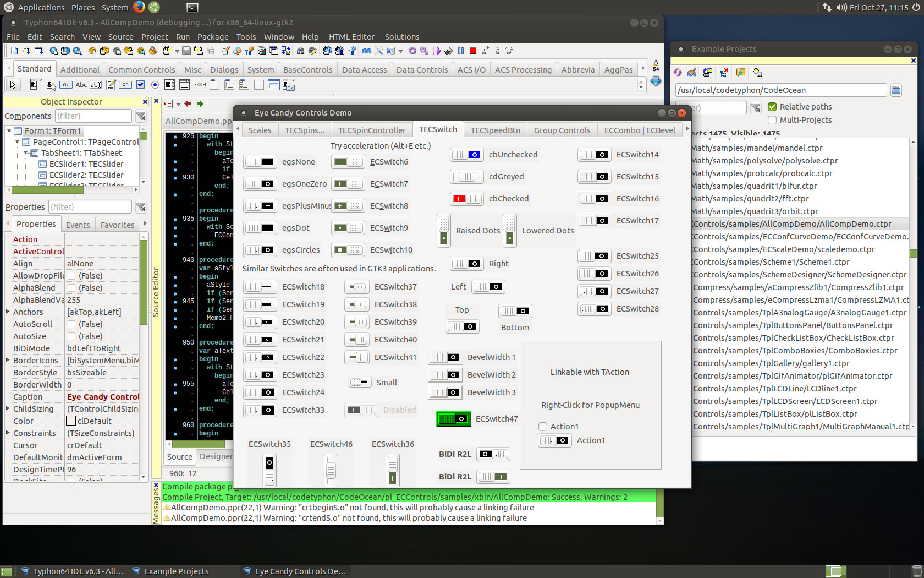
Task: Click the red back arrow in source editor
Action: [x=188, y=103]
